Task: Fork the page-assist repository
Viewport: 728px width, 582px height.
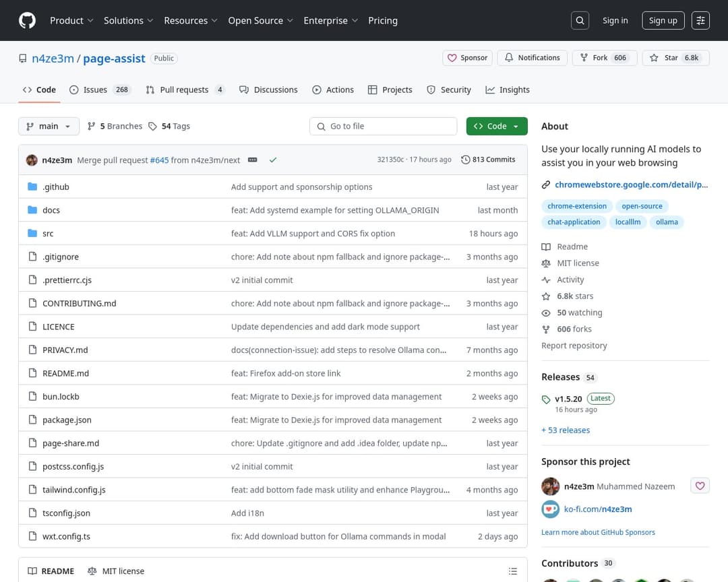Action: [605, 58]
